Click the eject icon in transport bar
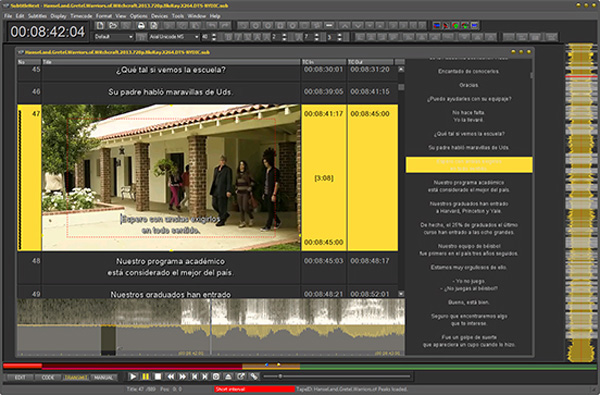This screenshot has height=395, width=600. point(228,377)
